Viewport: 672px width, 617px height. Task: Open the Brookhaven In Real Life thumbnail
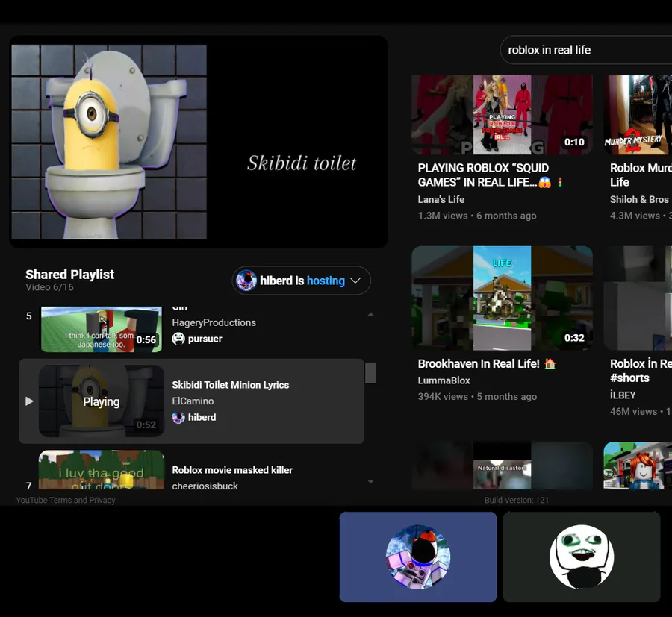coord(503,298)
